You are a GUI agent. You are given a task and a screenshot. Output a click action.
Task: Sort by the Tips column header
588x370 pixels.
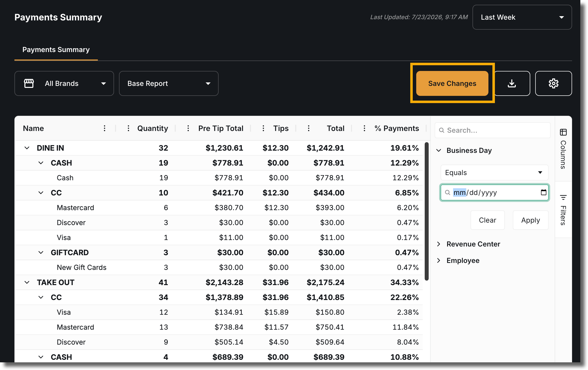tap(281, 128)
